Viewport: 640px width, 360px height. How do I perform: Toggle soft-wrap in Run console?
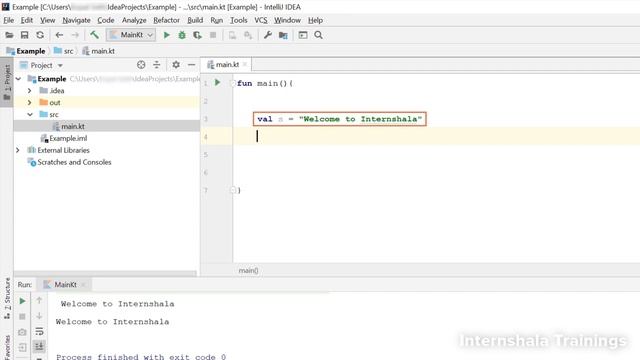point(39,331)
